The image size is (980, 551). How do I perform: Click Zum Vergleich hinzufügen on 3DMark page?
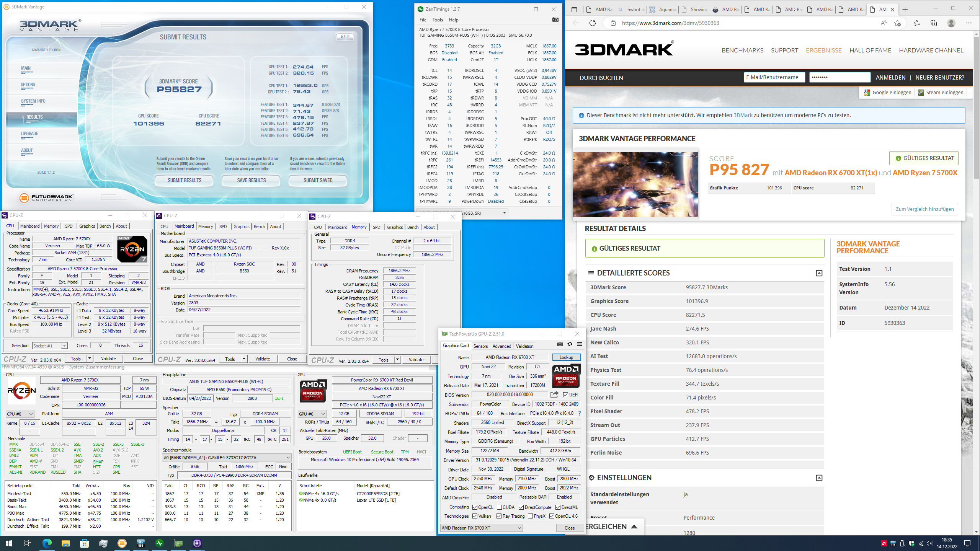click(924, 209)
